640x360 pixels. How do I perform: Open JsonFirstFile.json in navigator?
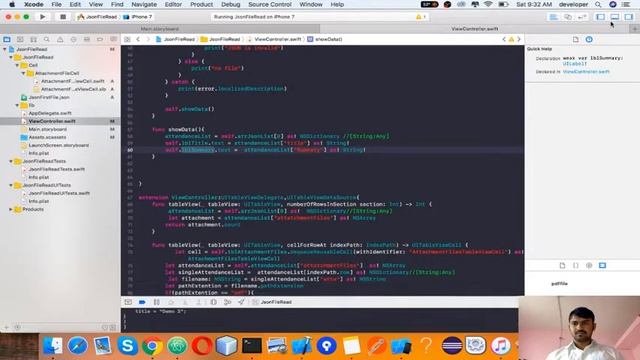[x=49, y=97]
